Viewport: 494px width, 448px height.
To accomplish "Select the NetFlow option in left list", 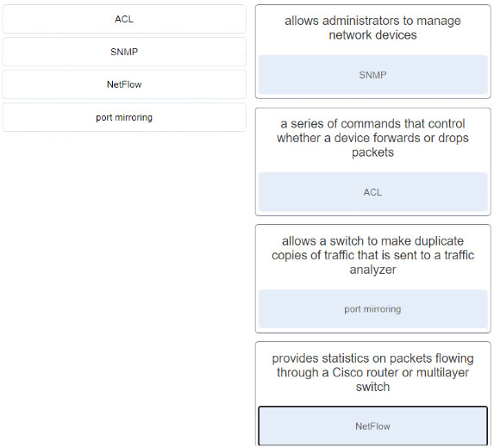I will point(124,84).
